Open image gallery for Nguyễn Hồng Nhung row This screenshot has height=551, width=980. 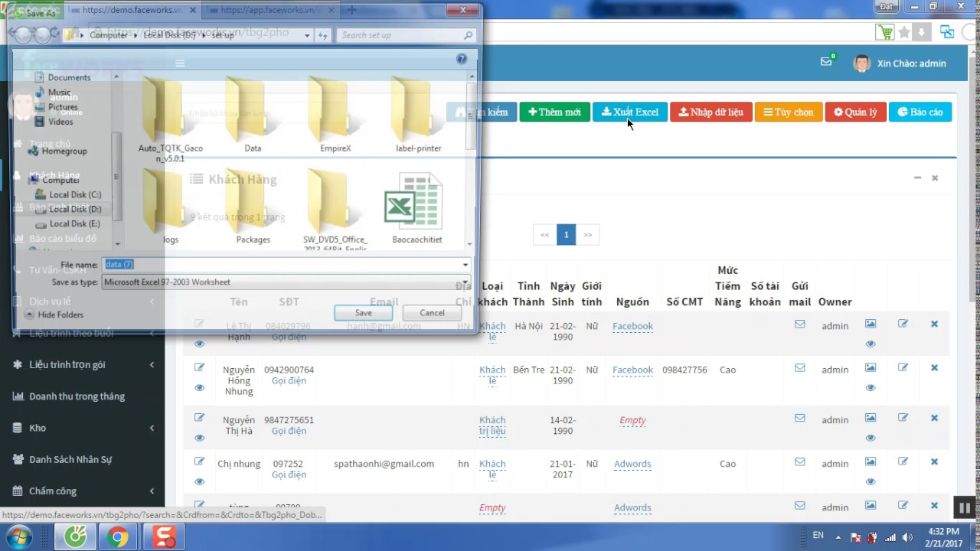pos(871,368)
